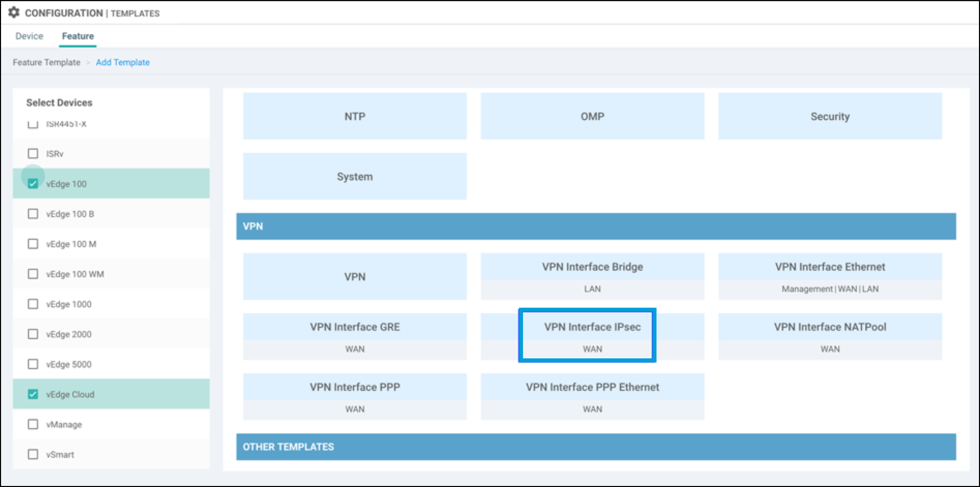Open the plain VPN template tile
The image size is (980, 487).
pos(355,277)
